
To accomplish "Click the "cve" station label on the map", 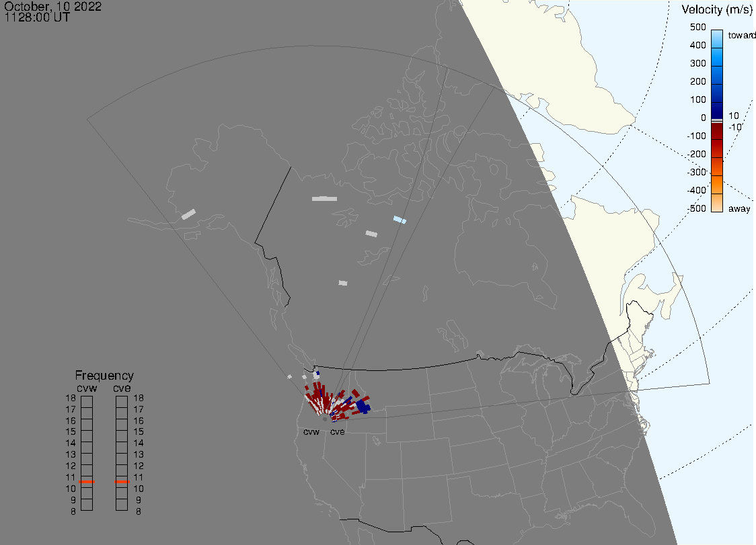I will [338, 431].
